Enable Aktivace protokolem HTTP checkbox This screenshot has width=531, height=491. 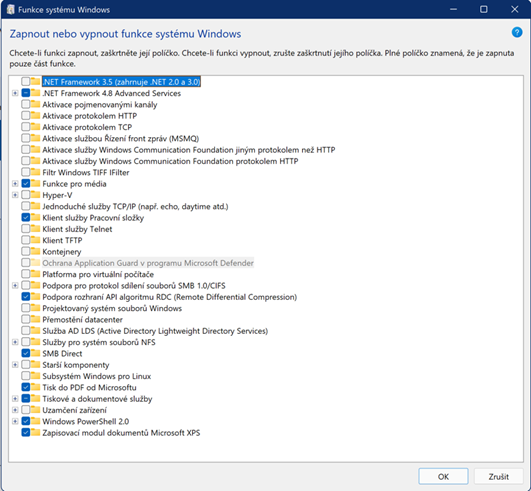[25, 115]
